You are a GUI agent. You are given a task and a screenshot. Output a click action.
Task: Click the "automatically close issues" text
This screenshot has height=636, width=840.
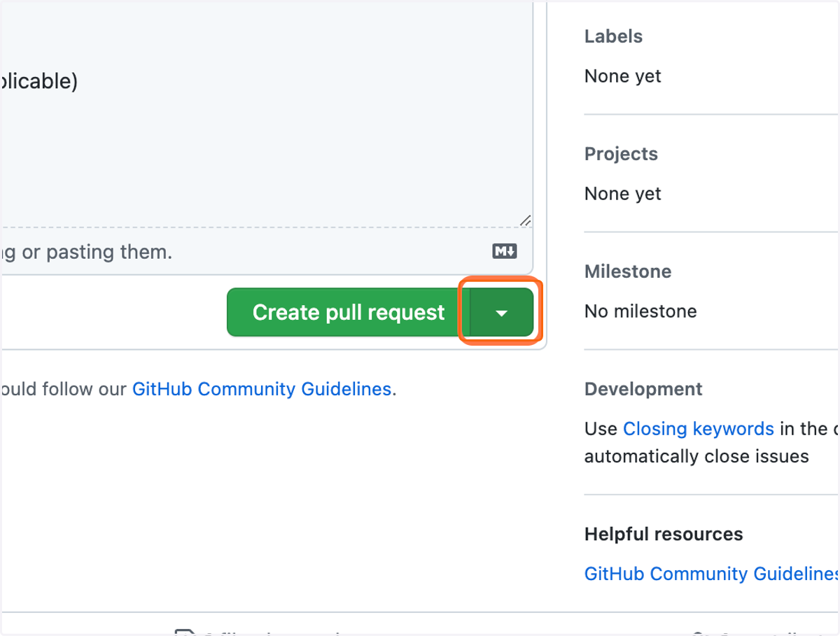(x=696, y=457)
